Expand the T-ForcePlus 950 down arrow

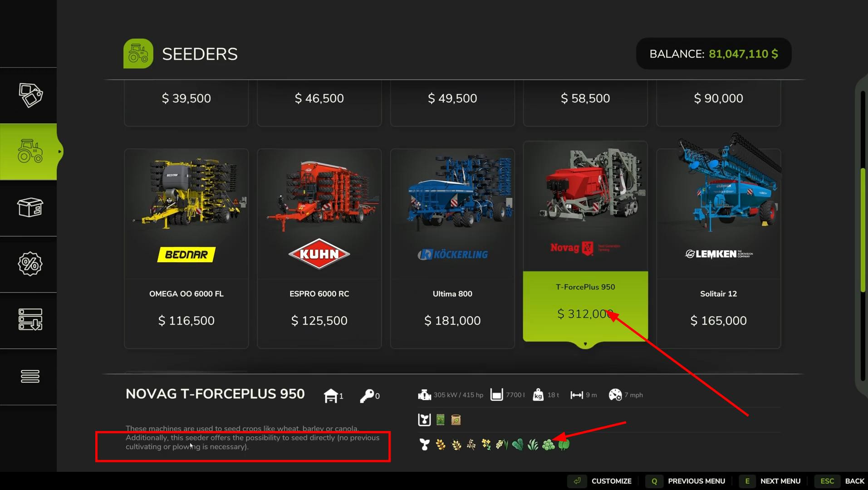coord(585,344)
